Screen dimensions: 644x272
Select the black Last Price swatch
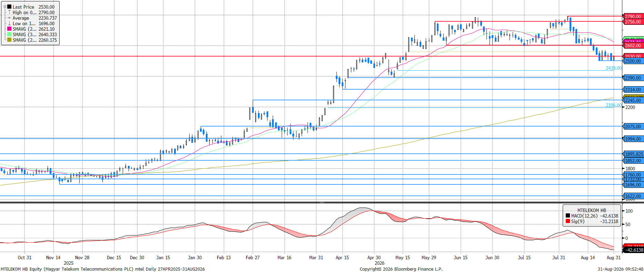click(x=9, y=7)
